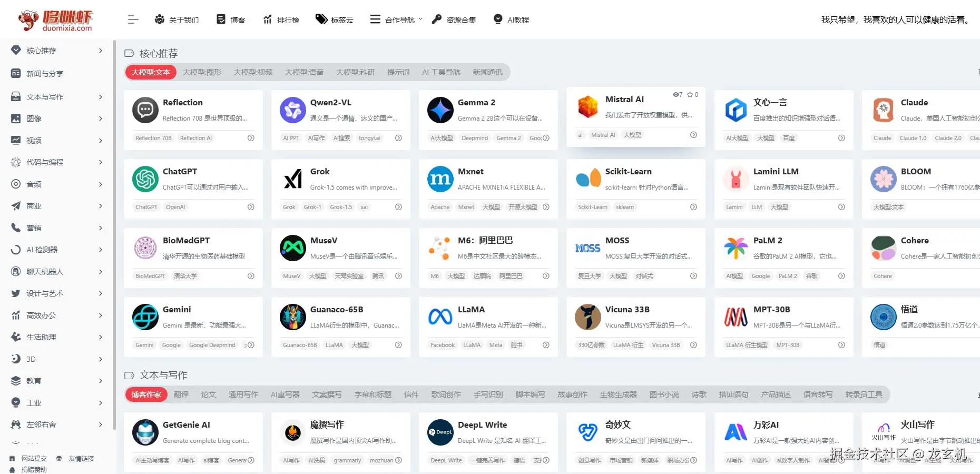Click the Google Deepmind tag on Gemini card
Screen dimensions: 980x474
tap(212, 345)
